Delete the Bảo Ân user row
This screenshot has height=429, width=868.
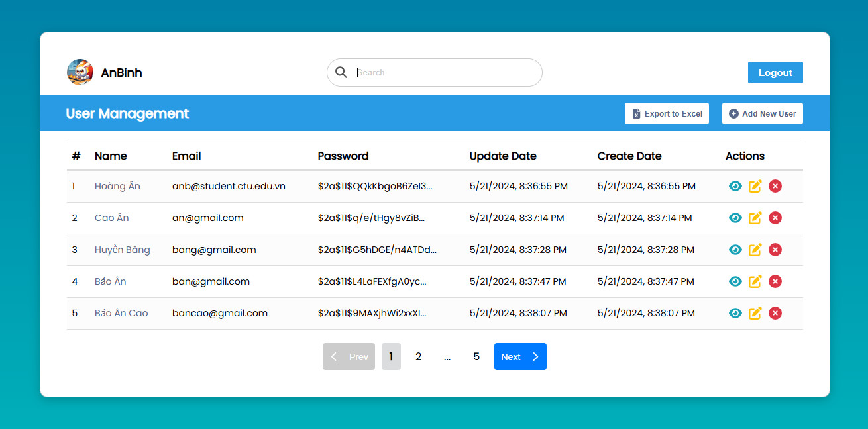click(775, 281)
